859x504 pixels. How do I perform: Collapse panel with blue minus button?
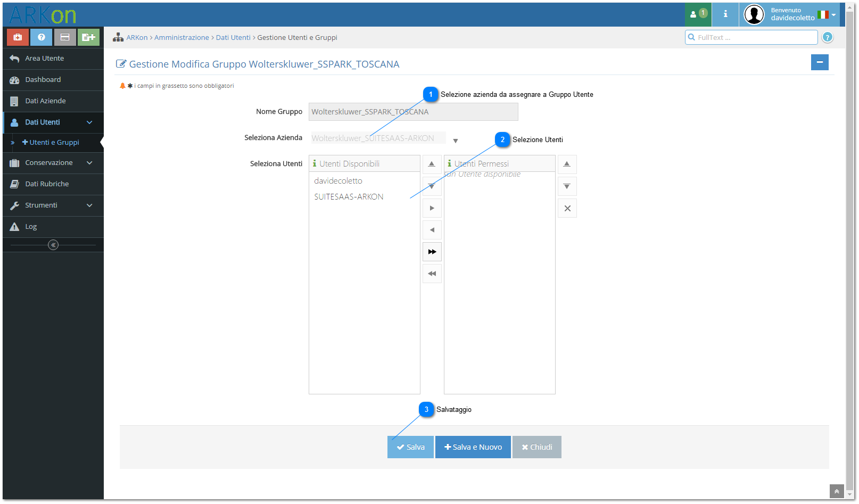click(x=820, y=62)
